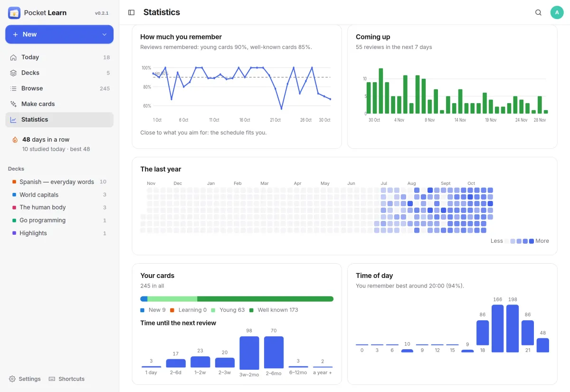This screenshot has width=570, height=392.
Task: Toggle the sidebar panel icon
Action: (x=132, y=12)
